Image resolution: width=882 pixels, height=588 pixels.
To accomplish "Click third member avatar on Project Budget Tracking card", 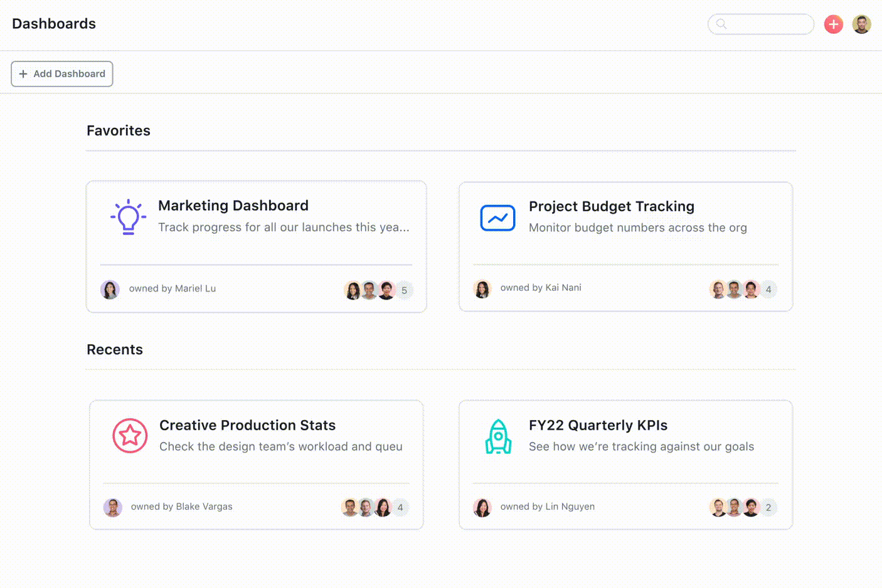I will pos(751,290).
